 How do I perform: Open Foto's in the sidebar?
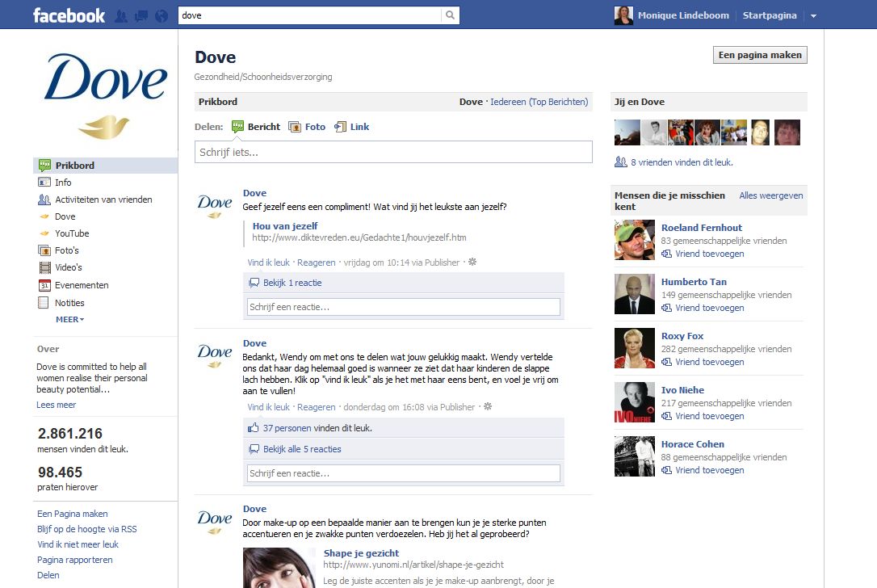coord(66,250)
